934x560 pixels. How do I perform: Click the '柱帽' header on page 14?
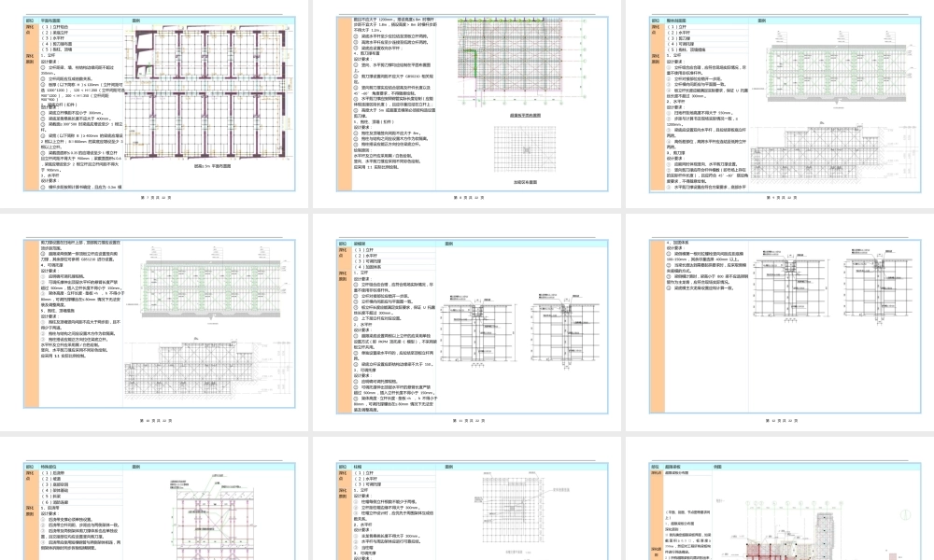pos(358,468)
